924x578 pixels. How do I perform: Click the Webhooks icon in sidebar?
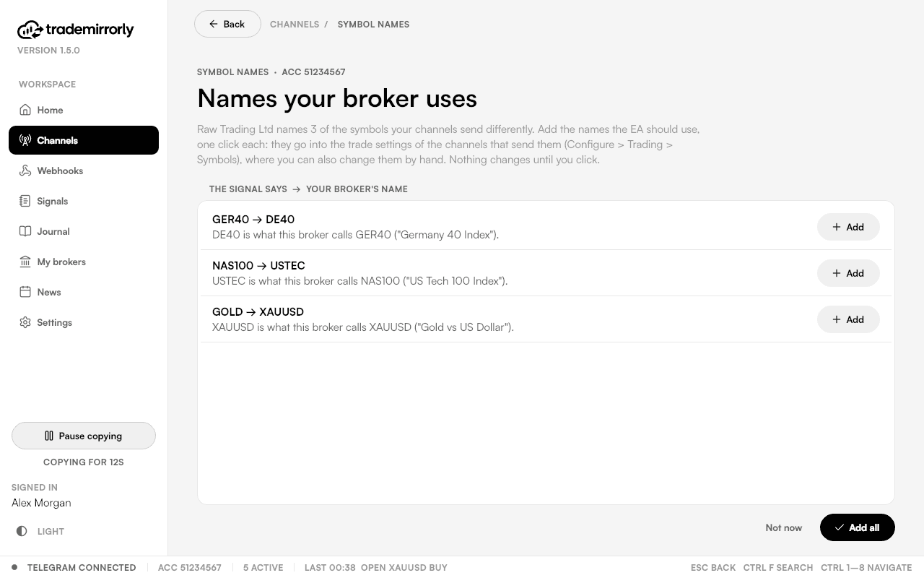tap(25, 171)
